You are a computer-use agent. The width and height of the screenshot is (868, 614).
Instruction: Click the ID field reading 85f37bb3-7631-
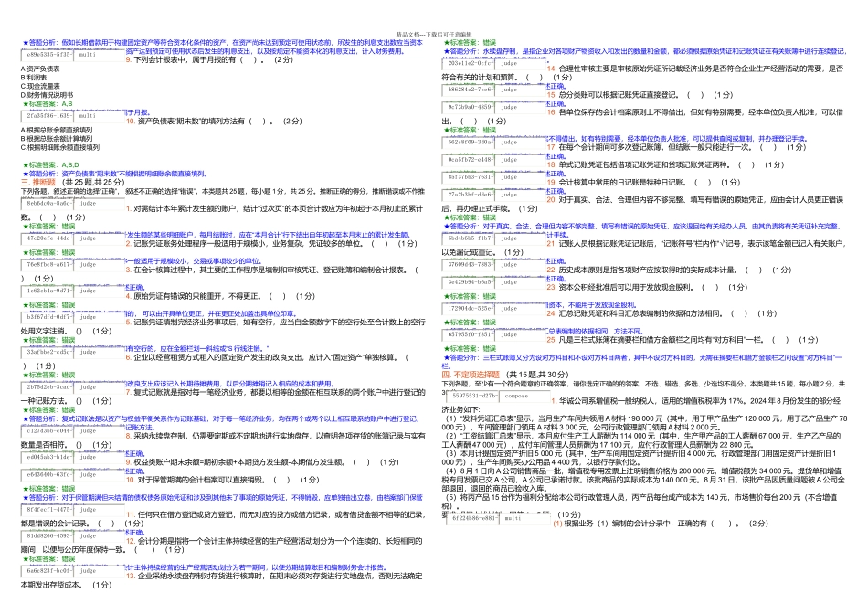pyautogui.click(x=469, y=177)
